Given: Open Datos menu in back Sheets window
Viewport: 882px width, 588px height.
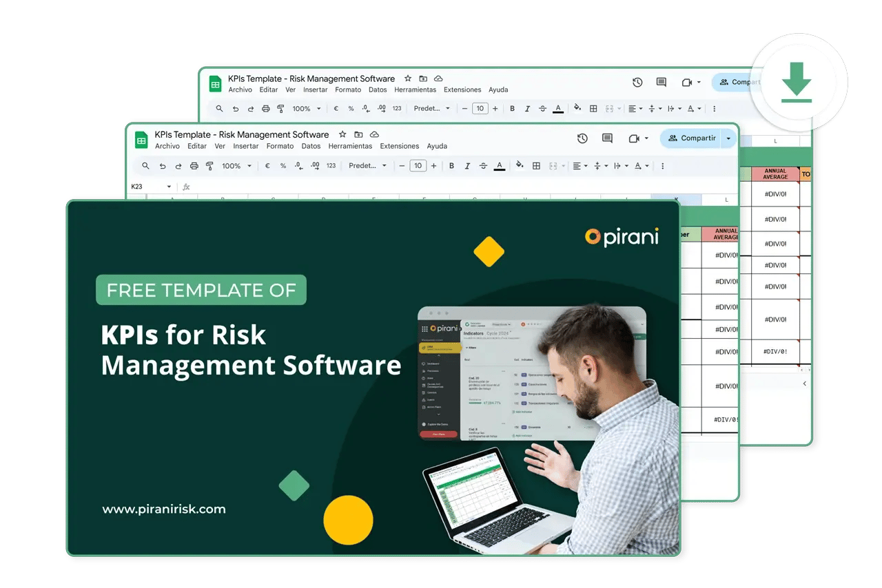Looking at the screenshot, I should [378, 90].
